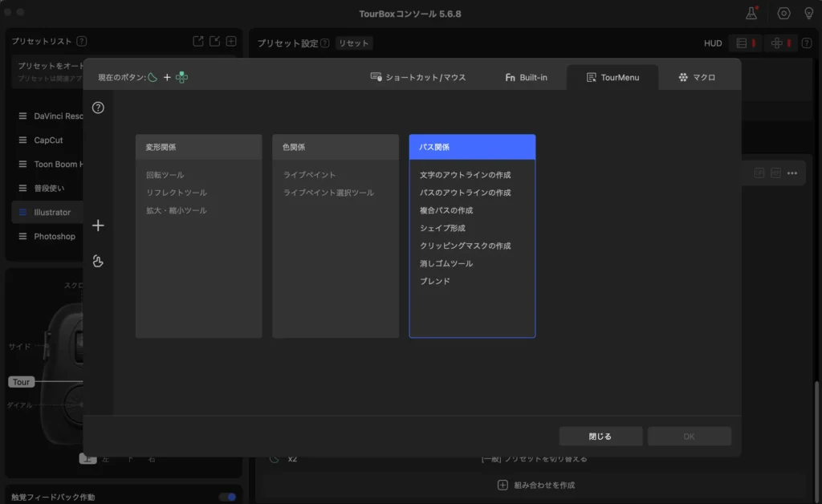822x504 pixels.
Task: Click the plus icon to add a new TourMenu
Action: click(x=98, y=226)
